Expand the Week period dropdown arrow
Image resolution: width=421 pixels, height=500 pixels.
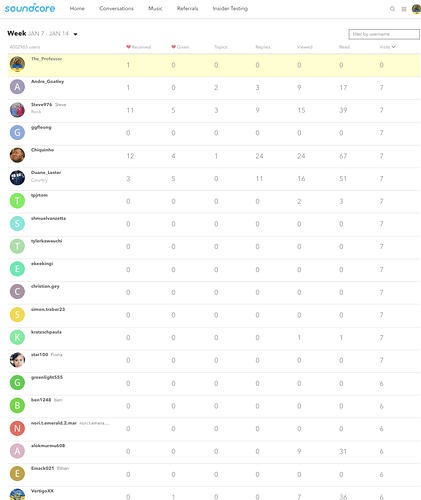76,34
